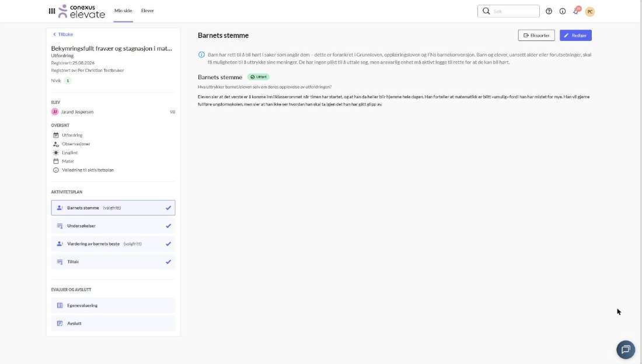
Task: Click the question text starting 'Hva uttrykker'
Action: tap(264, 87)
